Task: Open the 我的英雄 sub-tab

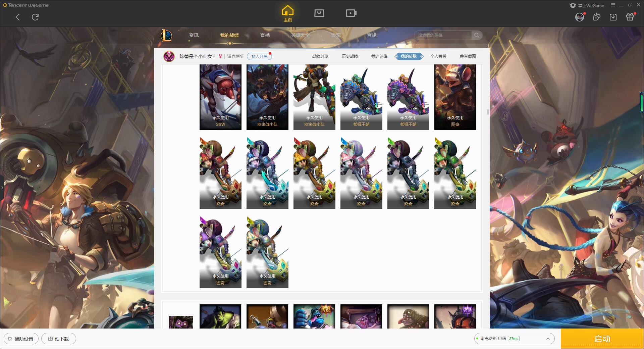Action: [x=379, y=56]
